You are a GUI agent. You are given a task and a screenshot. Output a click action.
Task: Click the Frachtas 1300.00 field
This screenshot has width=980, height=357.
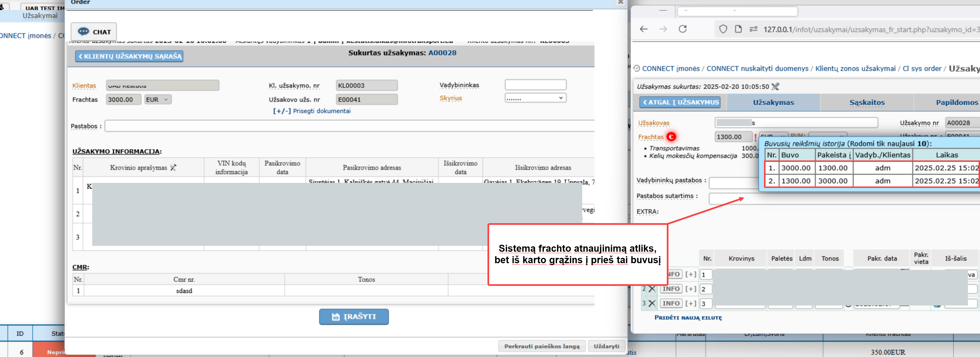coord(733,137)
